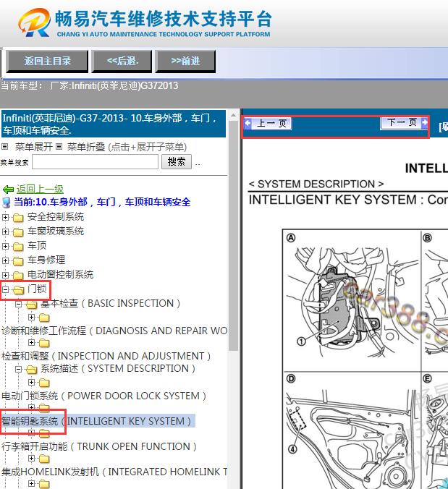Expand node above 检查和调整 entry
Screen dimensions: 448x489
pyautogui.click(x=31, y=343)
